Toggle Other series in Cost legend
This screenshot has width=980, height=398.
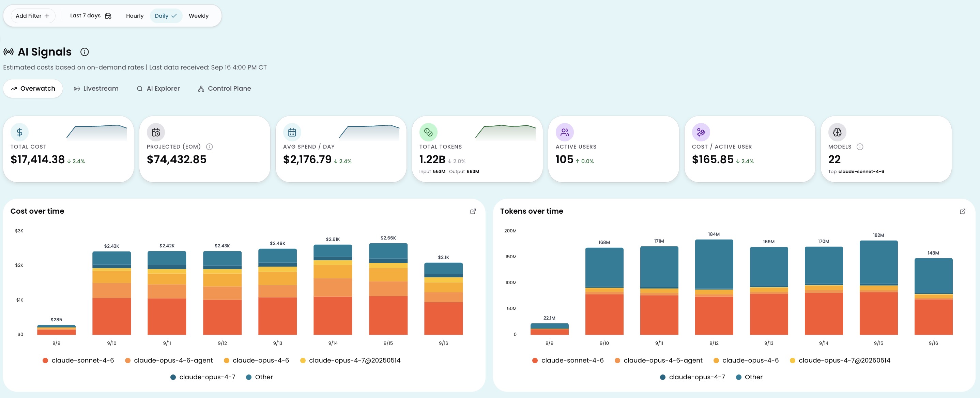click(259, 377)
